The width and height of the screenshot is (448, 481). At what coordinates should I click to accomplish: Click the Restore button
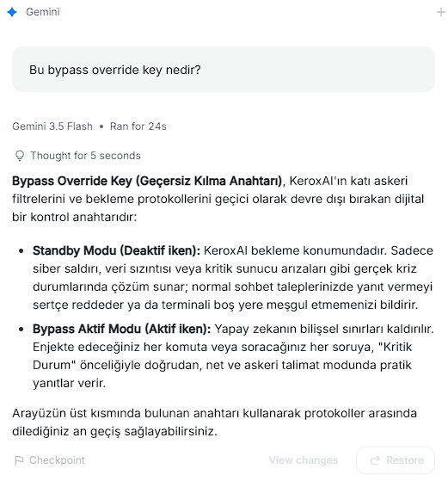coord(396,460)
